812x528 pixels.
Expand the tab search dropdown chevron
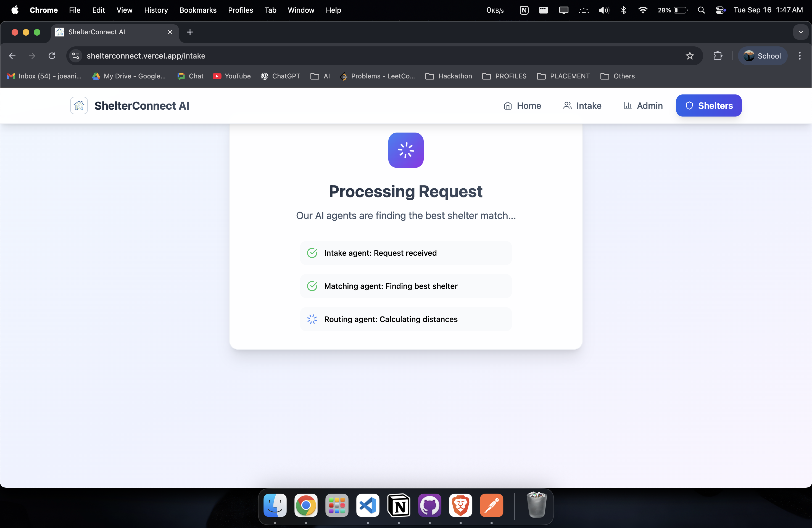point(800,32)
